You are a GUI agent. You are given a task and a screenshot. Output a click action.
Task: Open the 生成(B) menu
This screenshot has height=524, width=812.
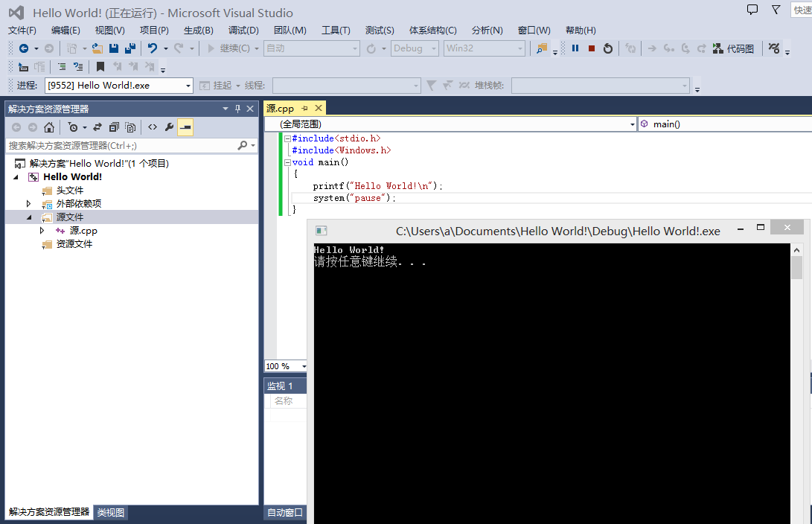pos(198,31)
